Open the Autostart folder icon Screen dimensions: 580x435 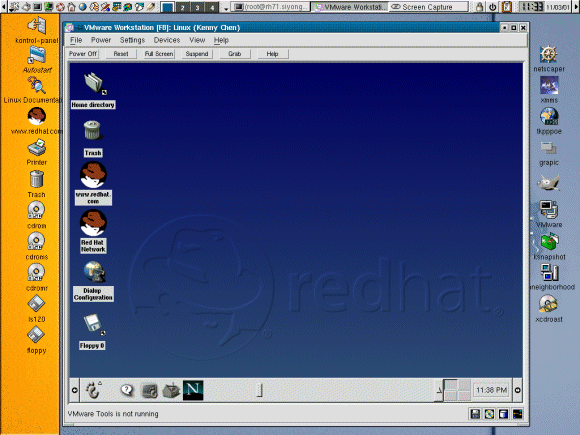tap(37, 55)
